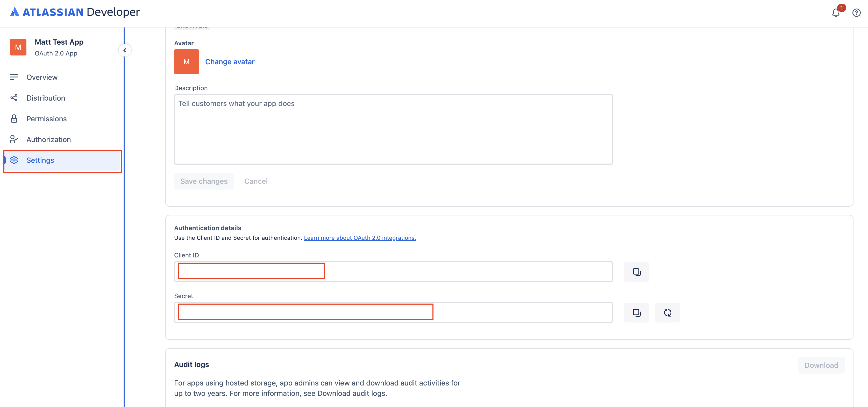Screen dimensions: 868x407
Task: Focus the Description text area
Action: point(393,129)
